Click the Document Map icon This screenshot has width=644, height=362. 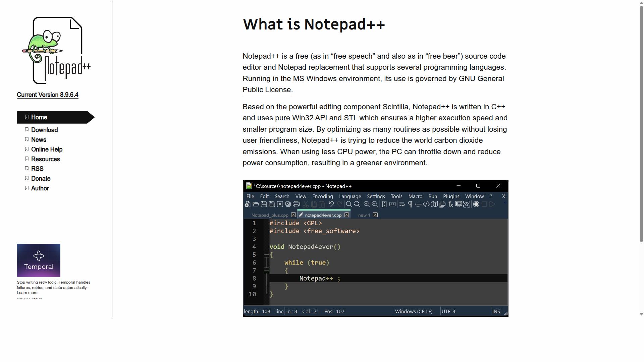click(x=434, y=204)
